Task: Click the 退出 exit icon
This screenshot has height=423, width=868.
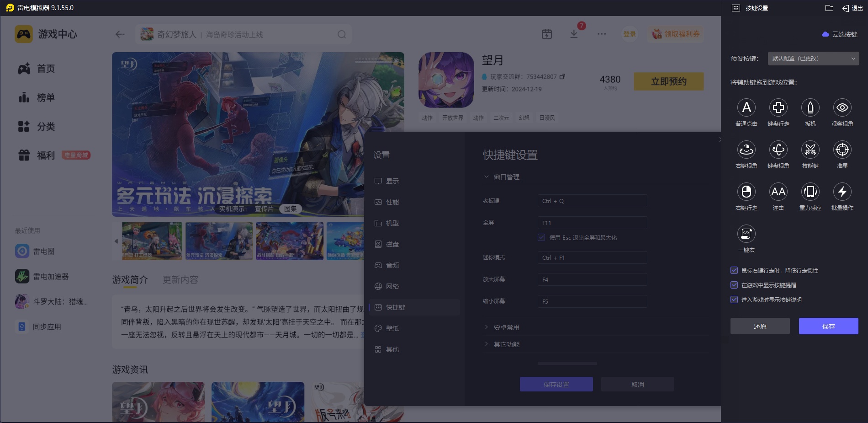Action: pyautogui.click(x=852, y=8)
